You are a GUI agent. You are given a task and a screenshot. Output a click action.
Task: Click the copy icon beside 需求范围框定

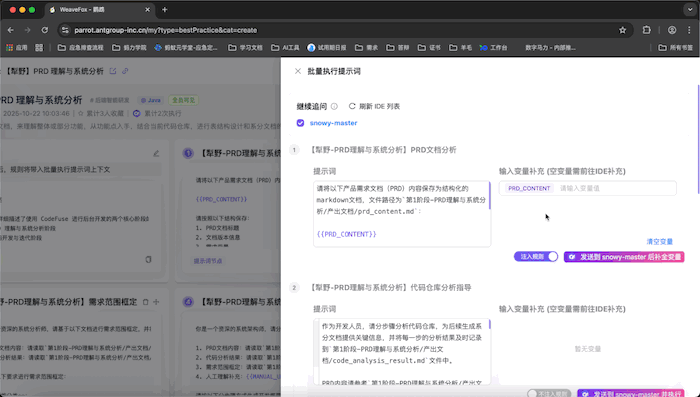coord(146,302)
